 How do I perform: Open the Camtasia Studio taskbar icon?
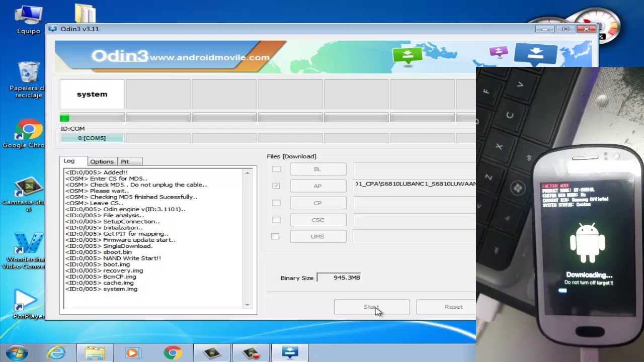click(x=212, y=353)
